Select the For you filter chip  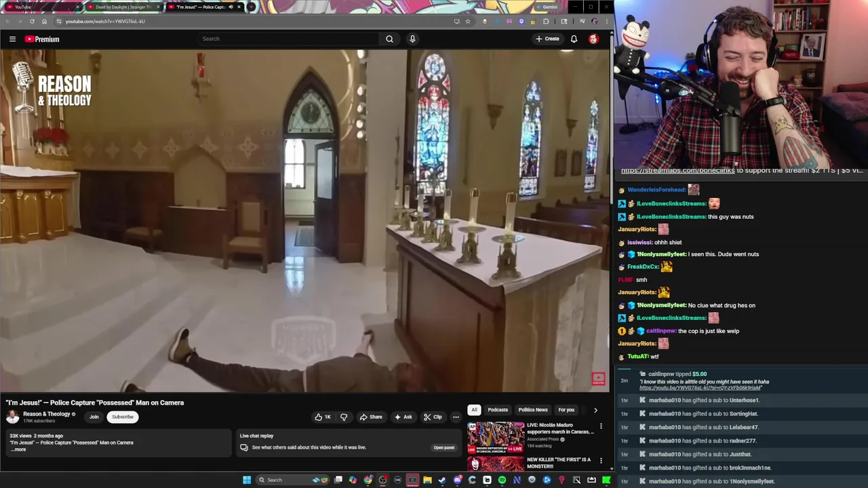coord(566,410)
